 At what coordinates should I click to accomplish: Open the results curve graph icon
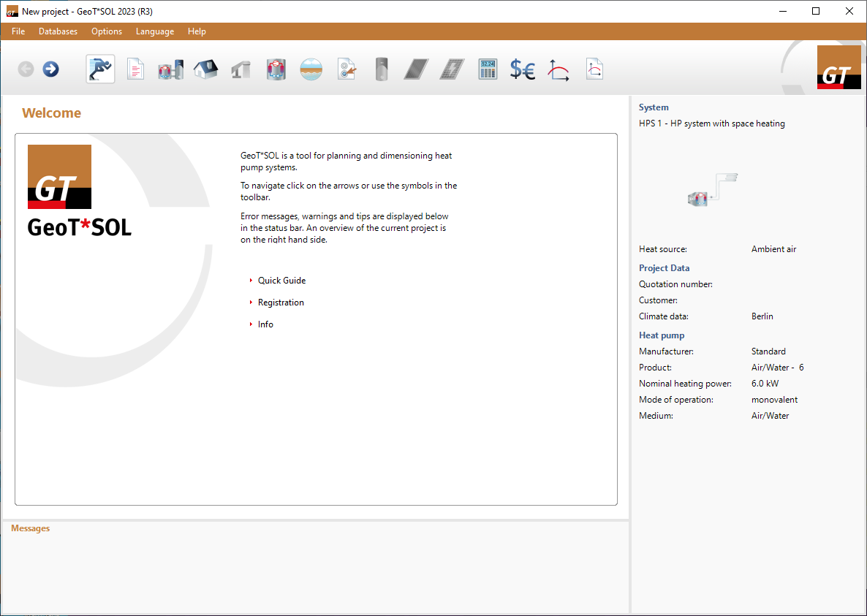(559, 70)
